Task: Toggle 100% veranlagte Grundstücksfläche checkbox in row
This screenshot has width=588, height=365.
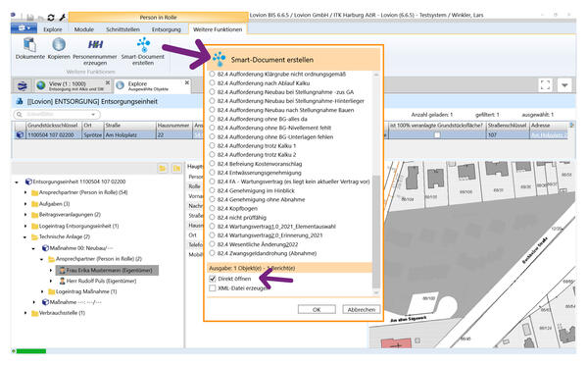Action: tap(437, 134)
